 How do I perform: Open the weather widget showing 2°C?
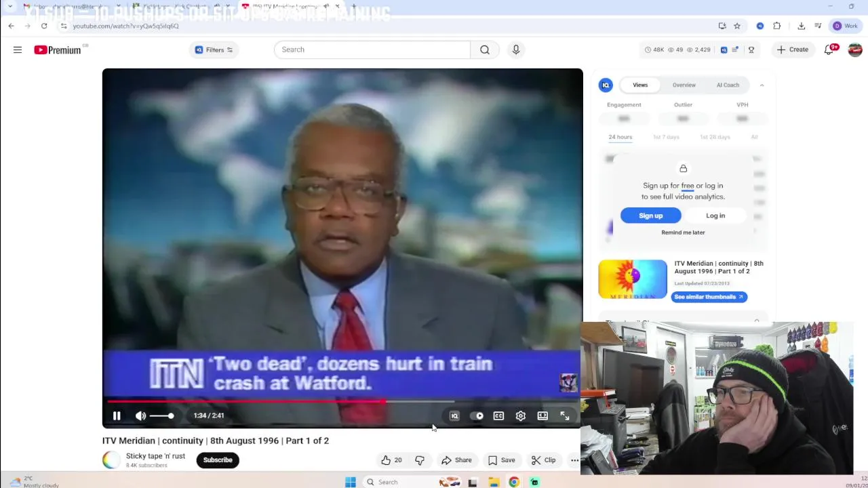34,482
